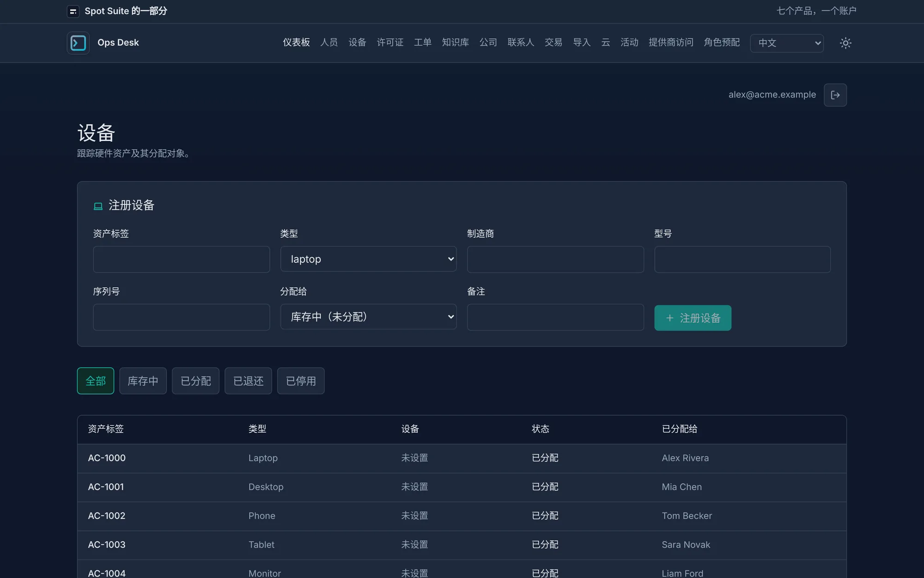
Task: Click the Ops Desk brand name
Action: (x=118, y=43)
